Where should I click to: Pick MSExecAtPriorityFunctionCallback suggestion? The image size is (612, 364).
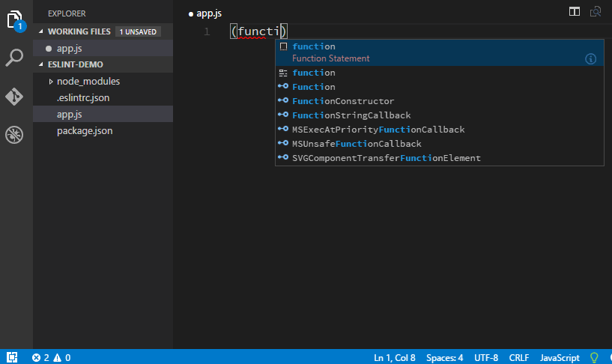pos(440,129)
